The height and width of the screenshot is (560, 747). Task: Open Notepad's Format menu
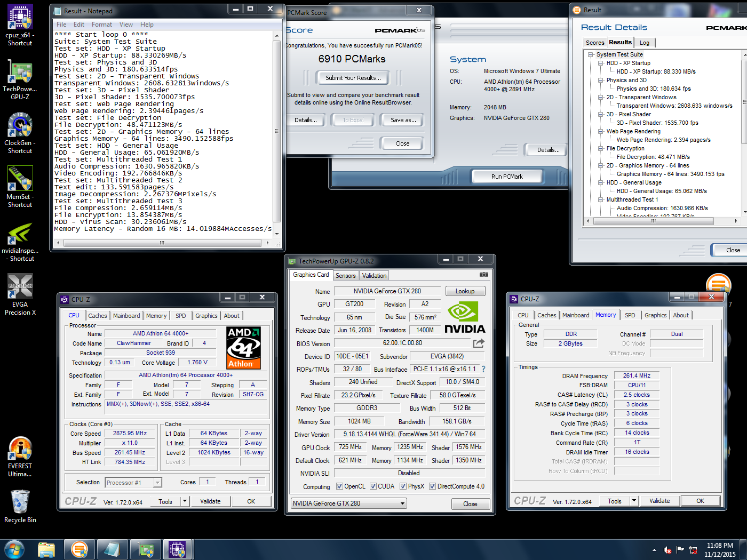(101, 25)
